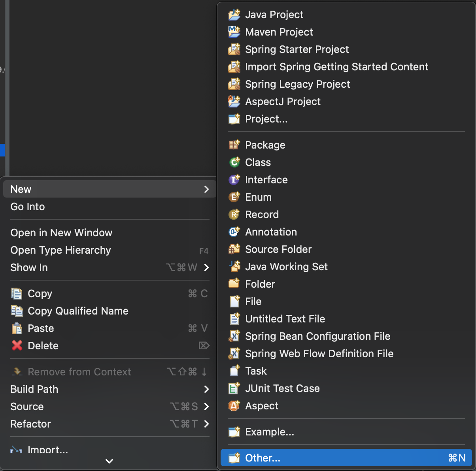Select Go Into from context menu
This screenshot has height=471, width=476.
coord(110,207)
